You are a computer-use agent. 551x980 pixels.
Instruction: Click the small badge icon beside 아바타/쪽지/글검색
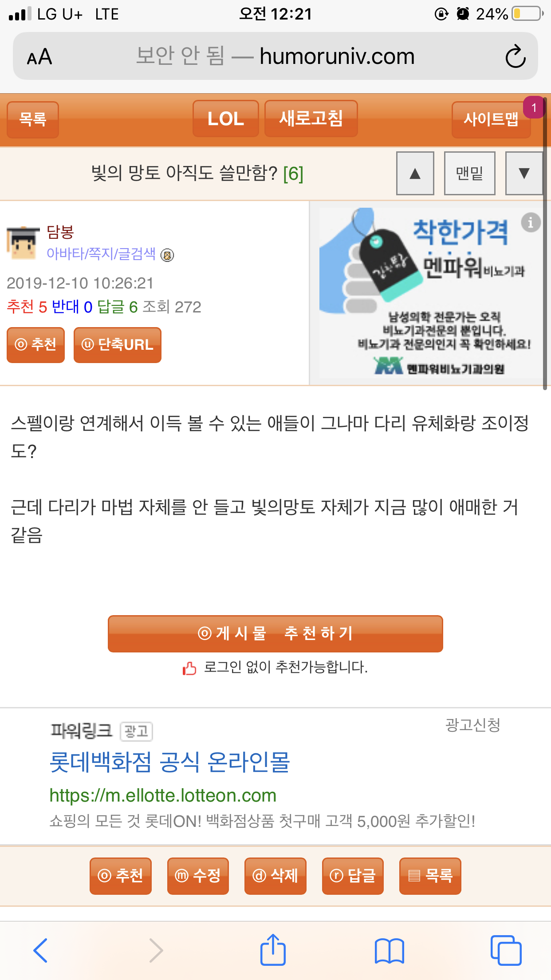167,255
